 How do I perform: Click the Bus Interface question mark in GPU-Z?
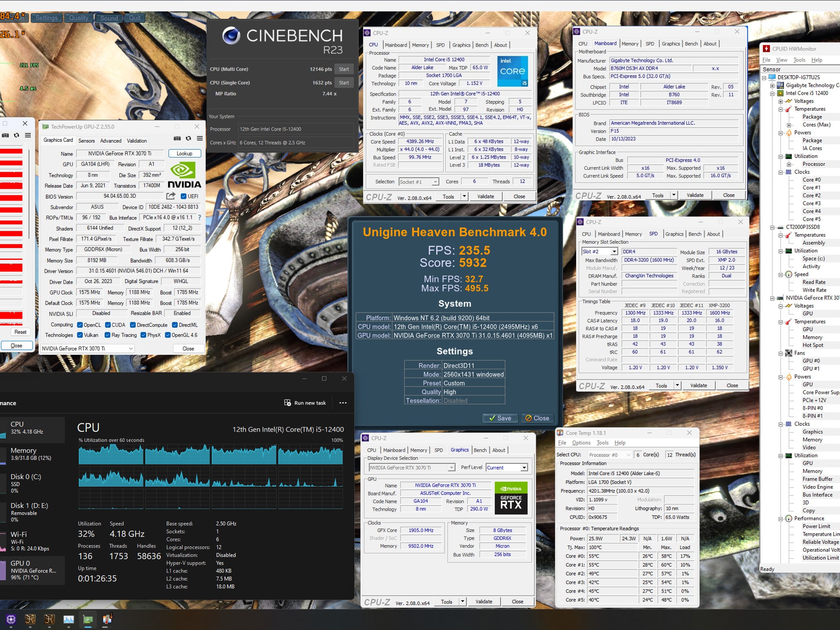pyautogui.click(x=199, y=217)
